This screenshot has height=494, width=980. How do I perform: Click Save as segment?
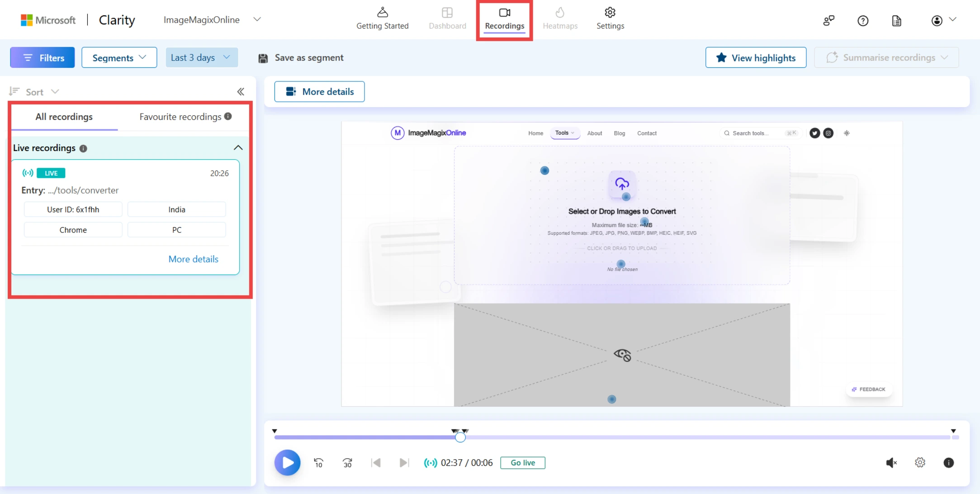(x=301, y=58)
